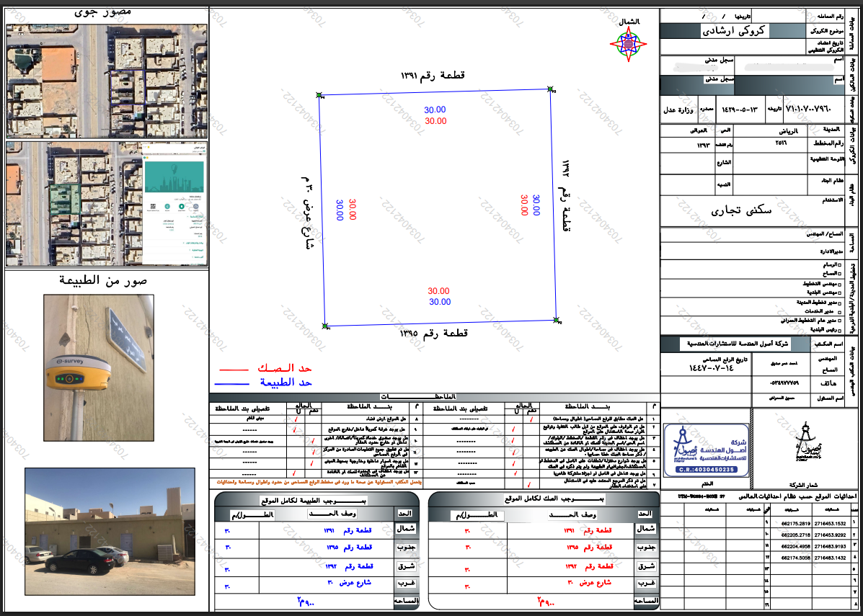
Task: Click blue قطعة رقم ١٣٩٢ in the nature table
Action: coord(348,567)
